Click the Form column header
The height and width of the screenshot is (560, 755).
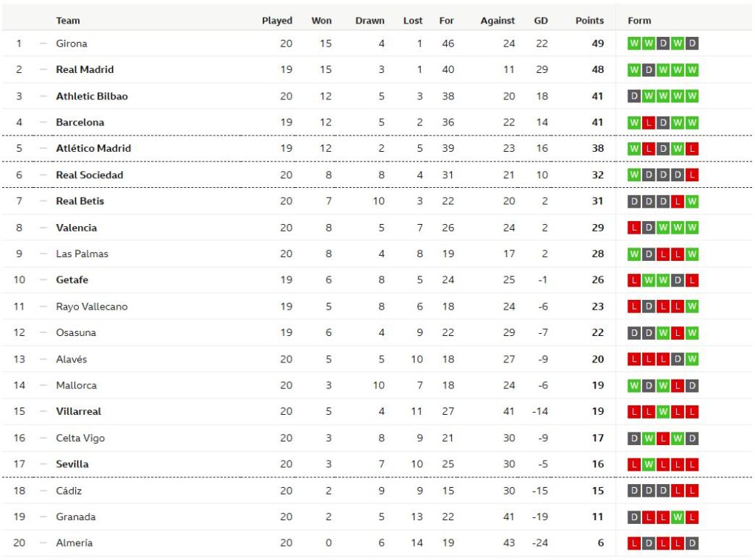pos(639,21)
